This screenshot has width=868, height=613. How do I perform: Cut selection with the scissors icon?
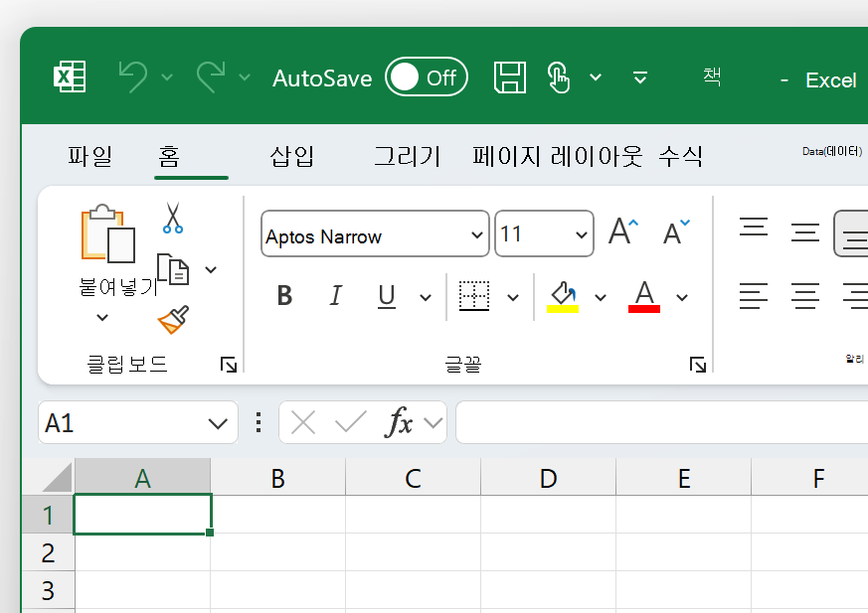click(173, 218)
